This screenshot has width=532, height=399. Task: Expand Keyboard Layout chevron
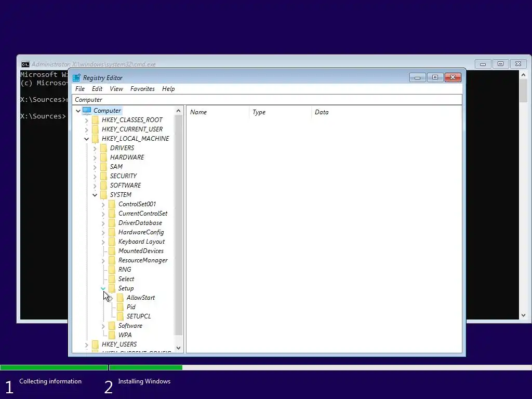coord(103,242)
